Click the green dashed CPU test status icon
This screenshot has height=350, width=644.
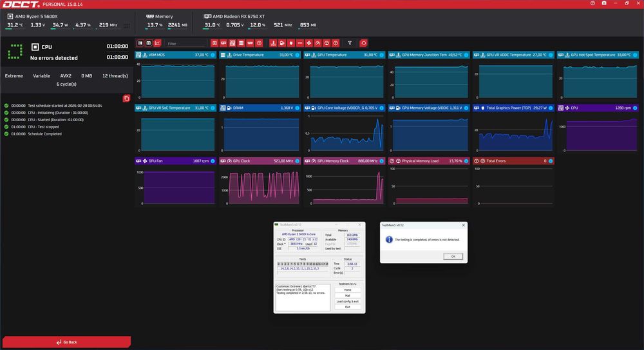point(15,52)
